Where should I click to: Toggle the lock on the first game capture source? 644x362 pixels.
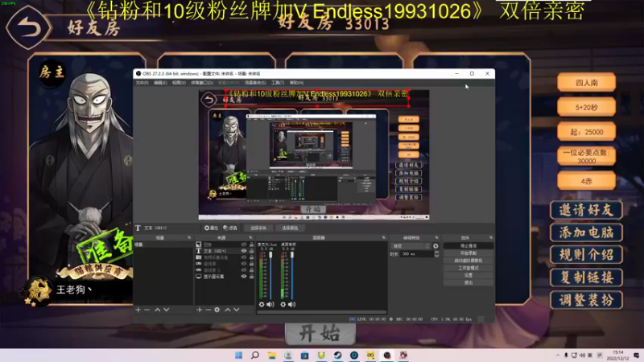[251, 264]
